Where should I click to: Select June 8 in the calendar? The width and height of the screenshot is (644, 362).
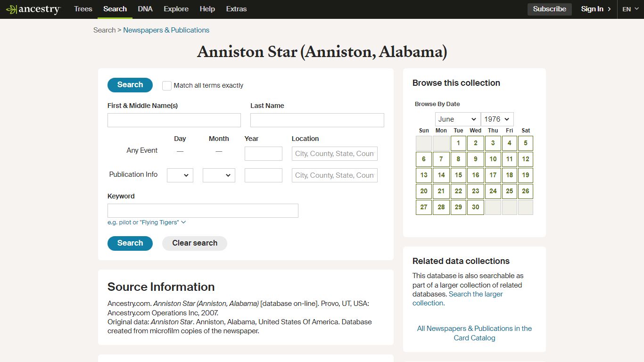coord(458,159)
